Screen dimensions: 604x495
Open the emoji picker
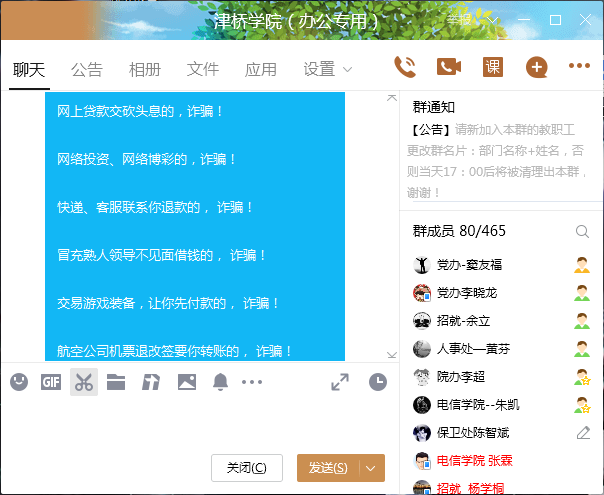[x=19, y=382]
